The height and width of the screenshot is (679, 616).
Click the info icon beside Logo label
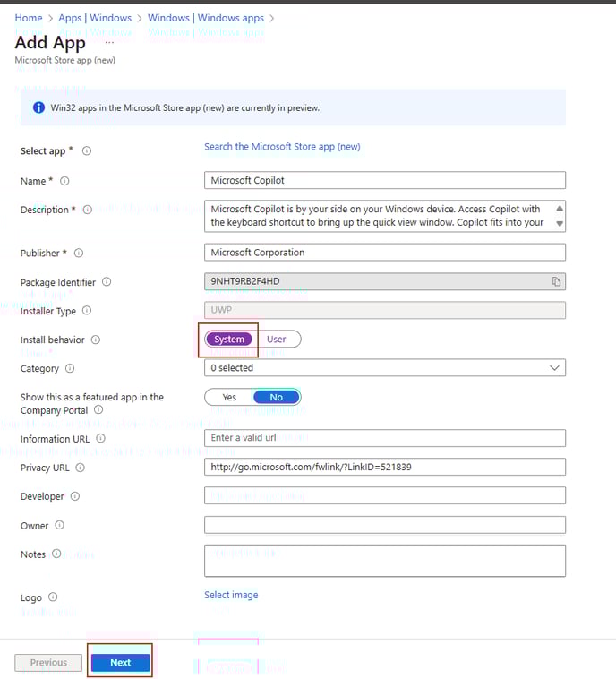pyautogui.click(x=53, y=597)
